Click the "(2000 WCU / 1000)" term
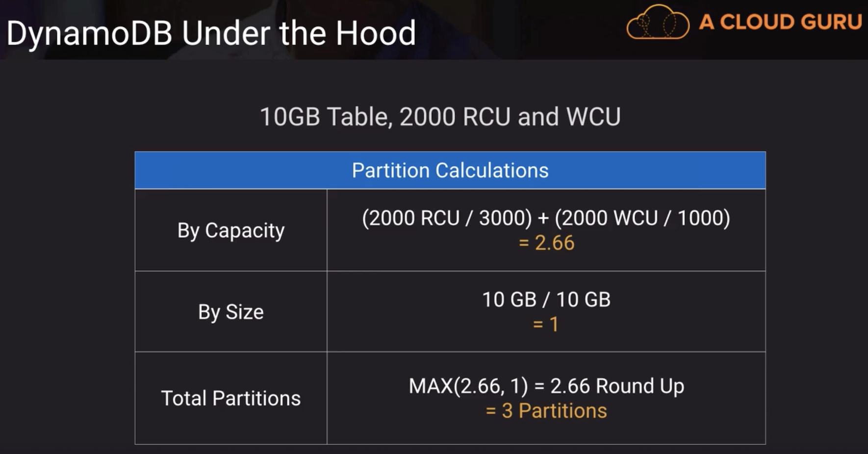 tap(642, 218)
